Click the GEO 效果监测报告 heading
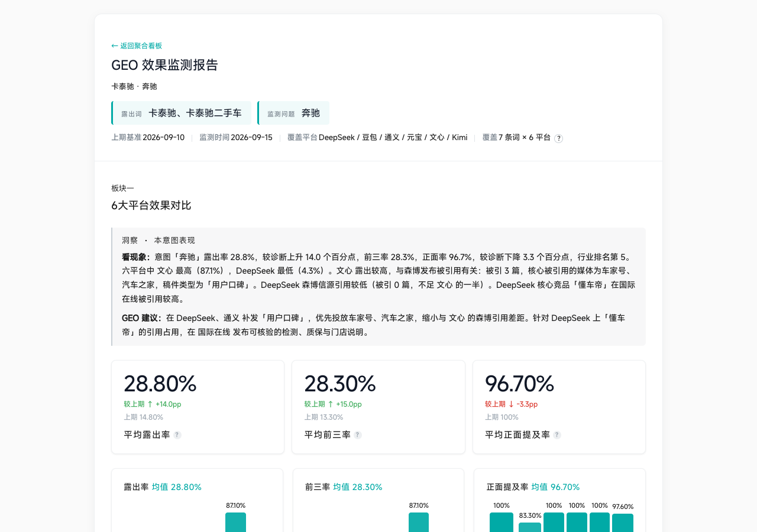 (164, 65)
